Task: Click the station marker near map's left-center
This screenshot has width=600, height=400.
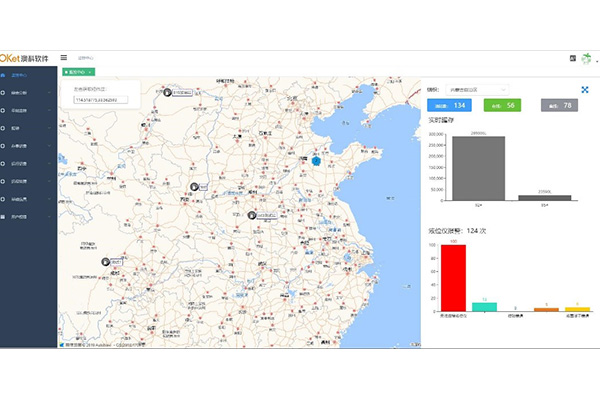Action: (195, 186)
